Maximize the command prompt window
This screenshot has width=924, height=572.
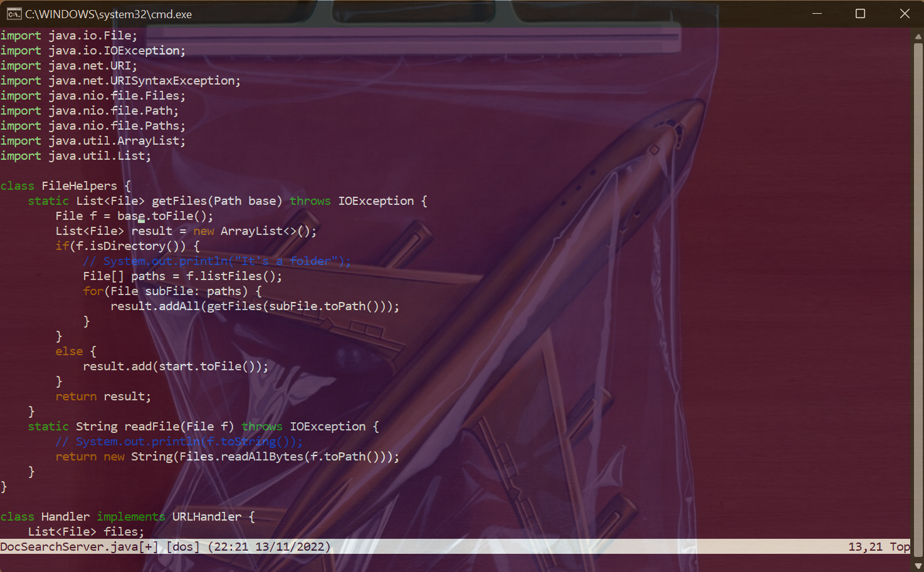click(x=860, y=14)
